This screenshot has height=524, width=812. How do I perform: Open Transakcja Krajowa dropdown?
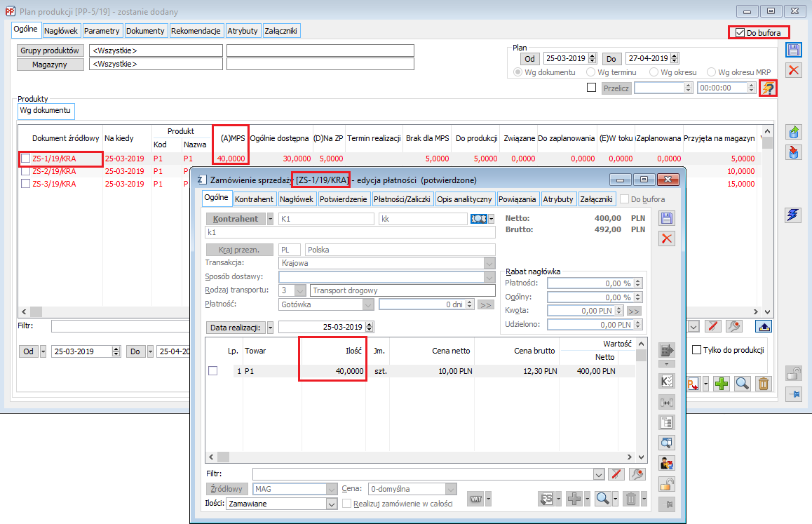point(489,263)
